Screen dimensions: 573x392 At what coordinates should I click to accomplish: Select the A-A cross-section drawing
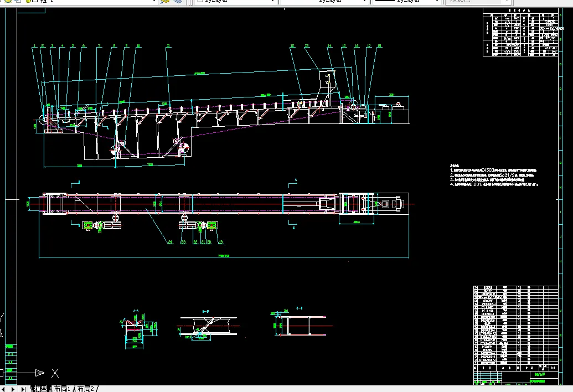(138, 331)
